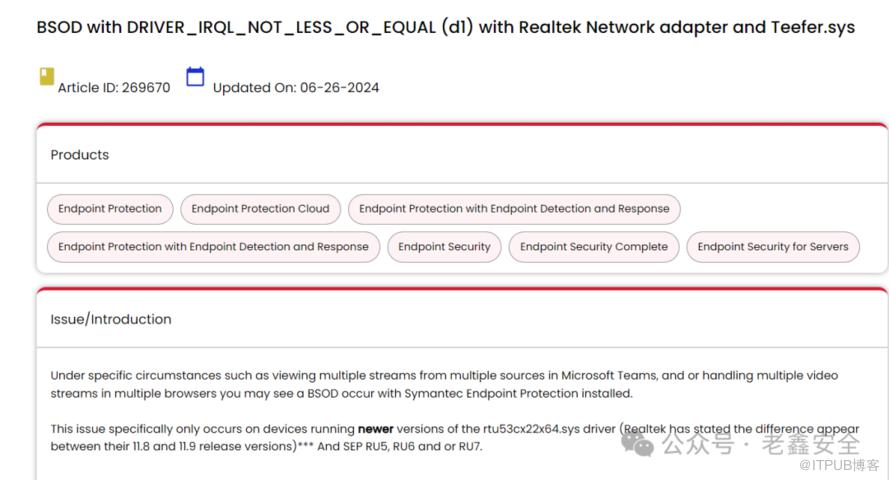889x480 pixels.
Task: Click the Products section header
Action: click(x=80, y=155)
